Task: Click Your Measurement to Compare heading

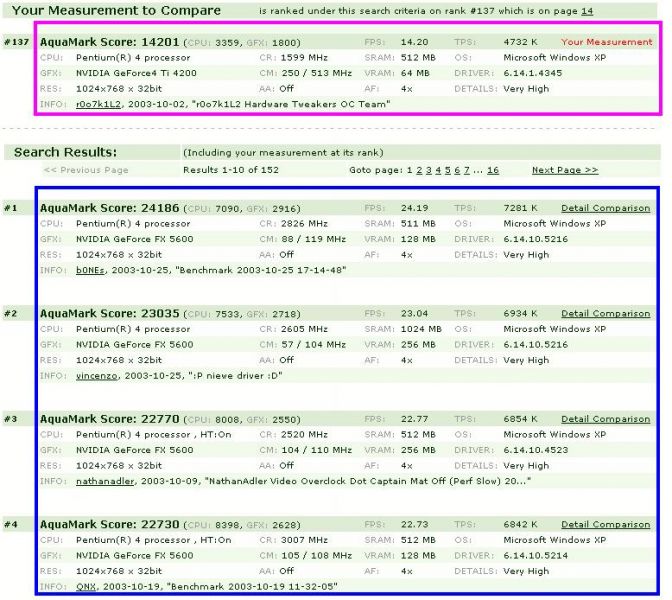Action: 116,11
